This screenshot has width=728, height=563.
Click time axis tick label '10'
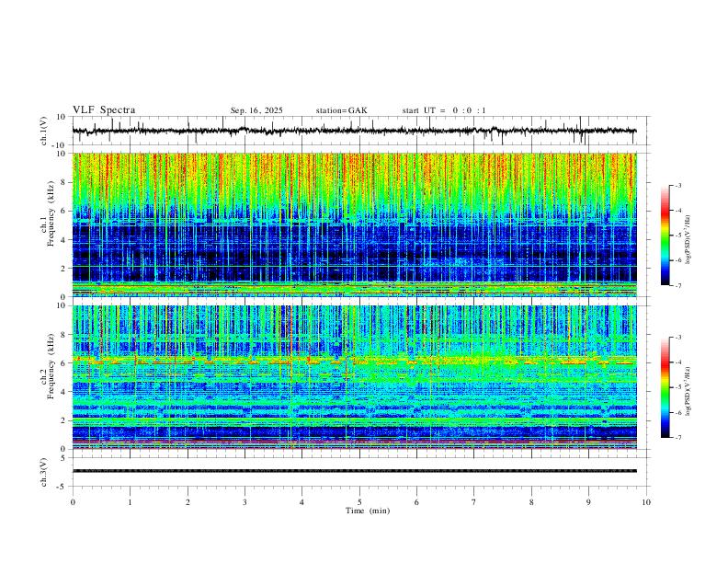646,502
